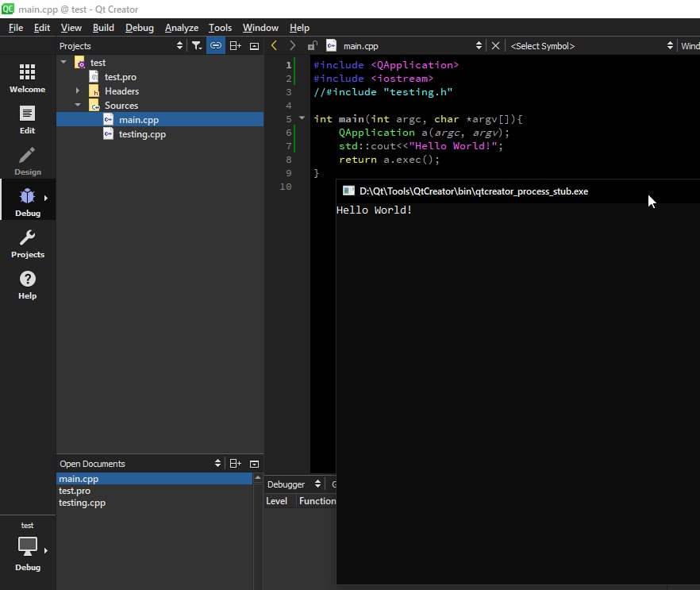Close the main.cpp document
700x590 pixels.
click(x=495, y=45)
